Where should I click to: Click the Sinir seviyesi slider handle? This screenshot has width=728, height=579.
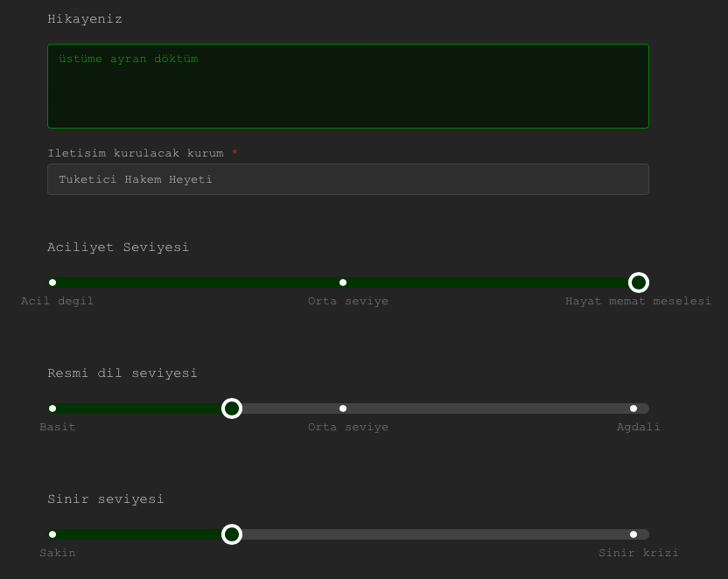click(x=232, y=534)
